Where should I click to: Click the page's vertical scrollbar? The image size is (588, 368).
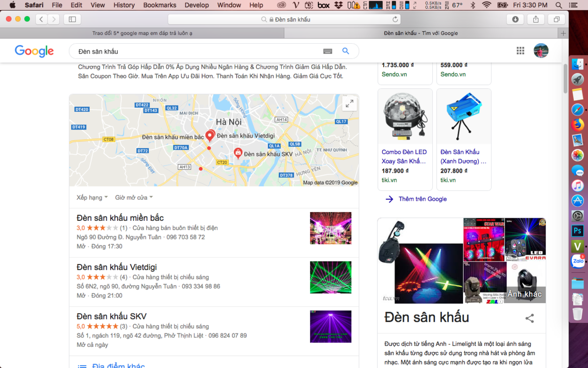click(x=565, y=79)
